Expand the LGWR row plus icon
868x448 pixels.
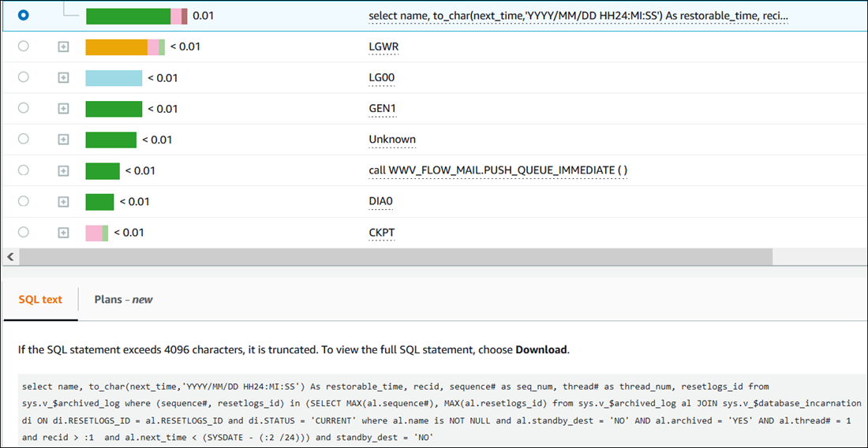point(63,47)
